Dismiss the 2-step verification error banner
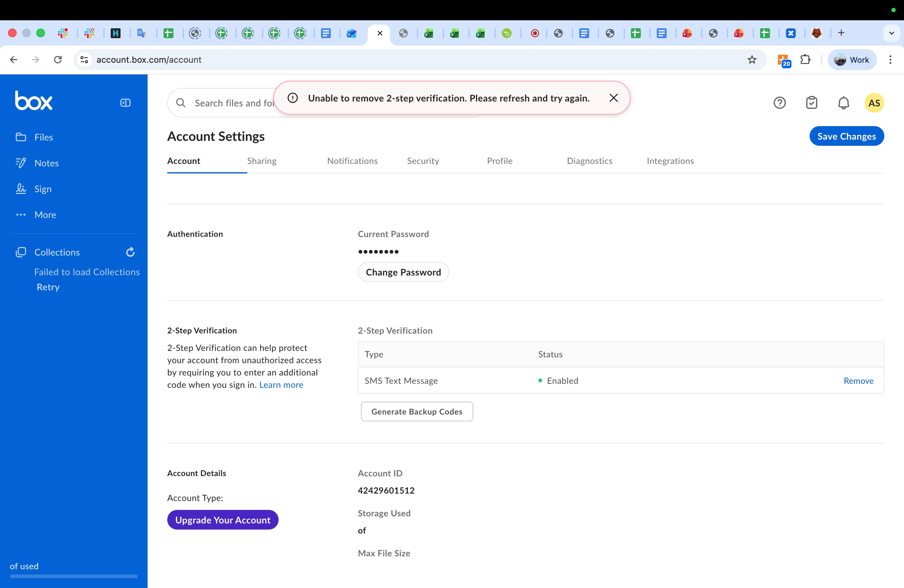 pos(613,98)
